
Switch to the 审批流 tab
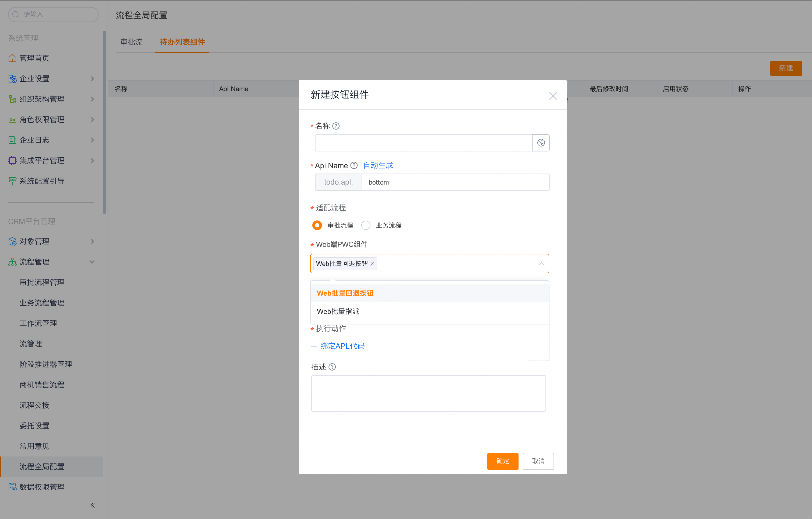(x=131, y=42)
